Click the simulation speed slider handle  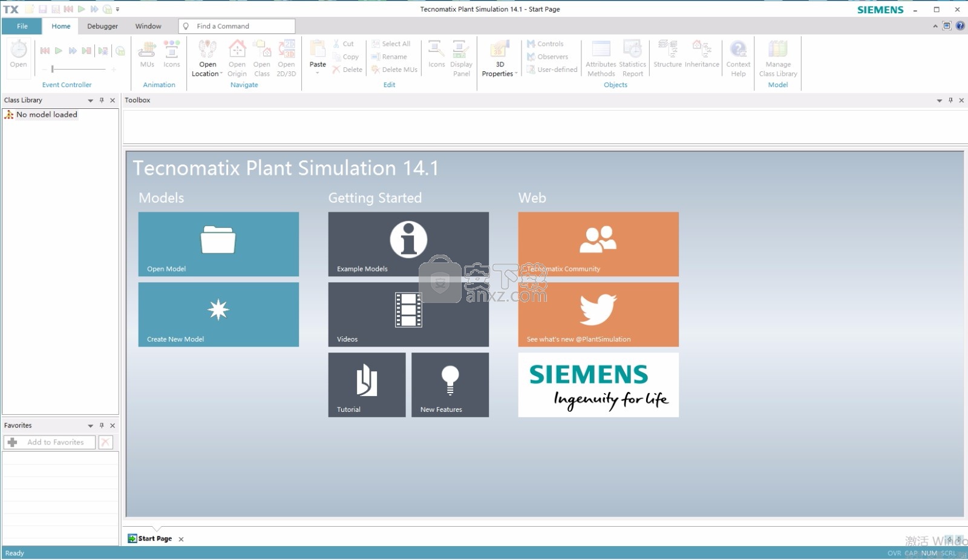(53, 70)
